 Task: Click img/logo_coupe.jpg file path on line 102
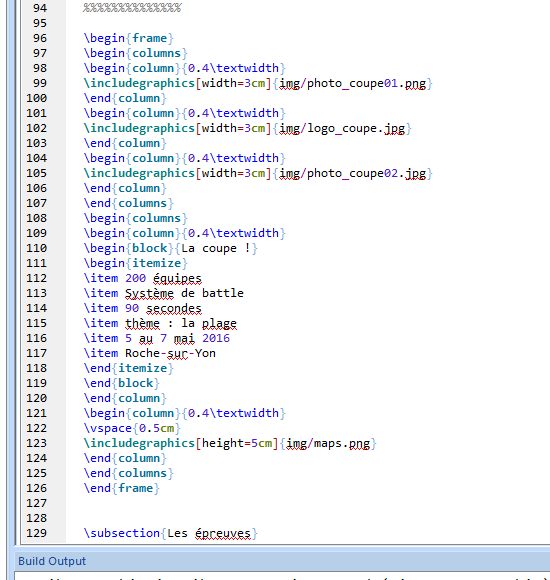pyautogui.click(x=342, y=128)
